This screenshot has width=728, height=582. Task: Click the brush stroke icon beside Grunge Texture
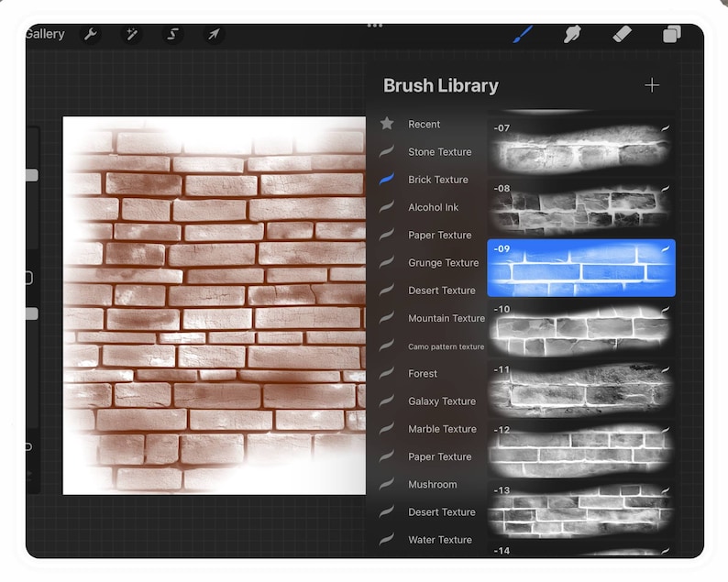(x=387, y=262)
